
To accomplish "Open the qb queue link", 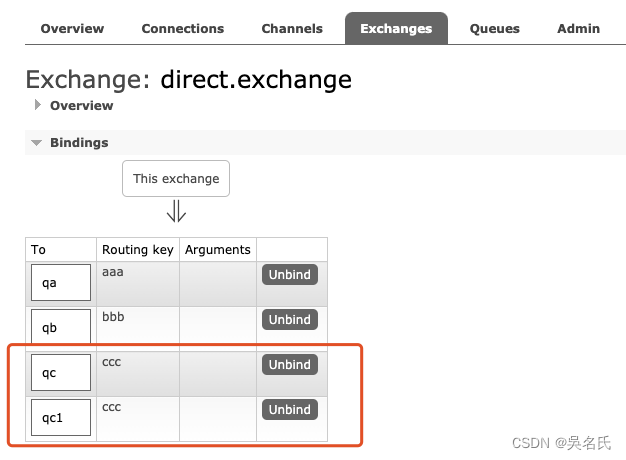I will 49,328.
